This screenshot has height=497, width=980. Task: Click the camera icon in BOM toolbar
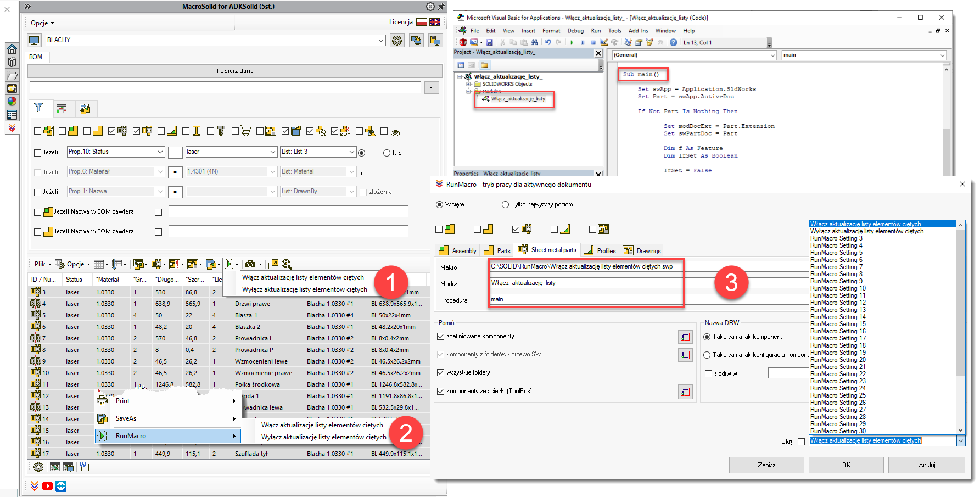(x=250, y=264)
